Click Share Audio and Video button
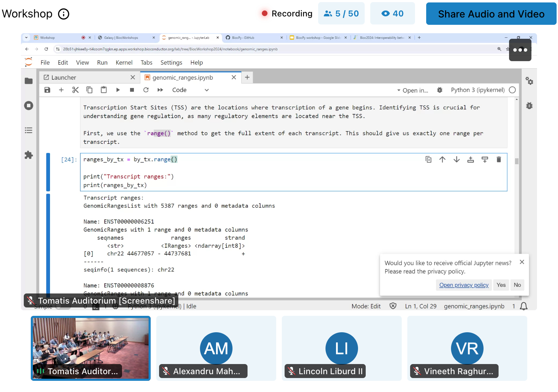 click(x=491, y=14)
